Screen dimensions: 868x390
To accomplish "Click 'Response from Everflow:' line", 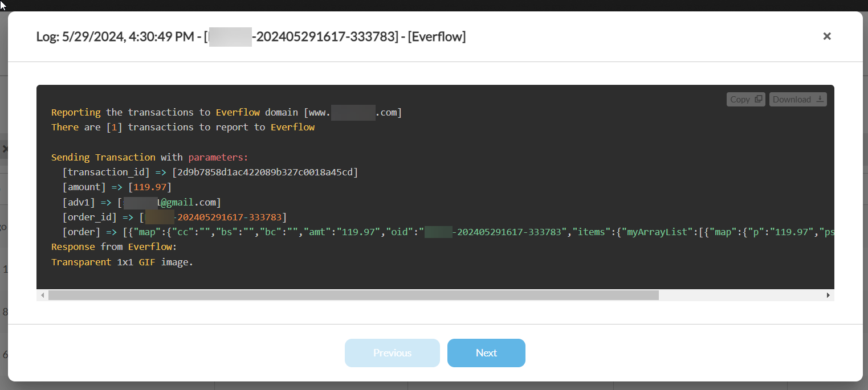I will [x=114, y=247].
